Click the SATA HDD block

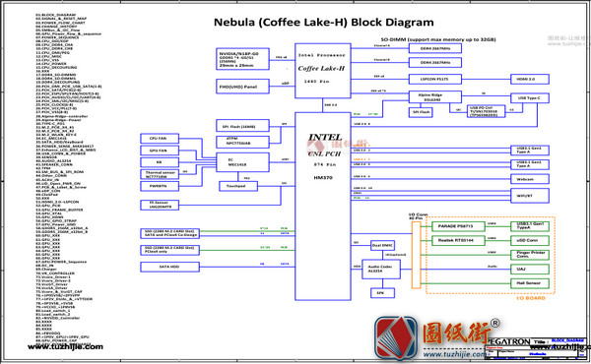point(169,267)
